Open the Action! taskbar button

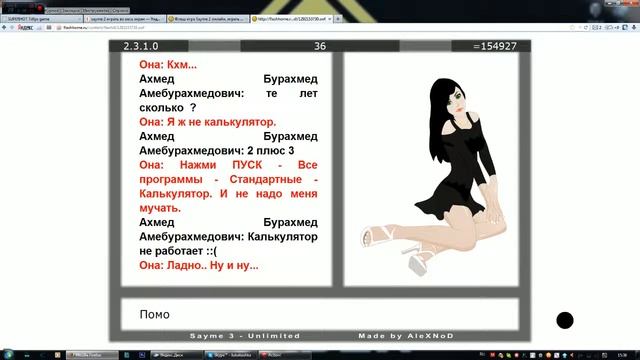tap(284, 355)
